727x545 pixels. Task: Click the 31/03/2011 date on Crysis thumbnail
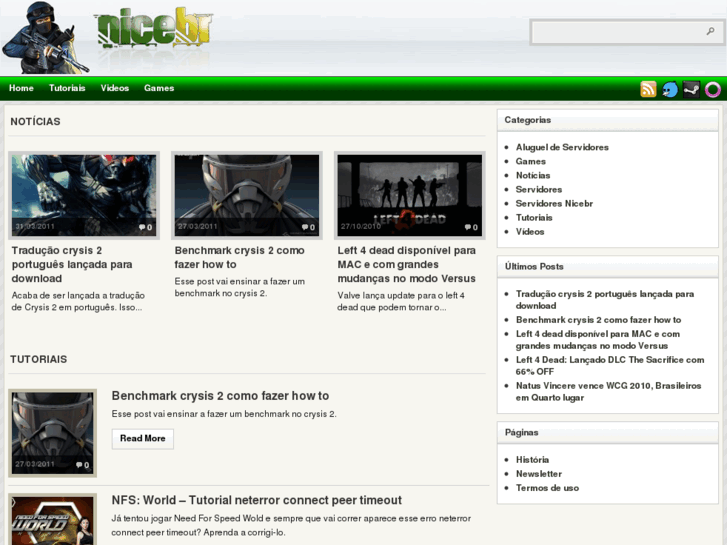[x=35, y=226]
